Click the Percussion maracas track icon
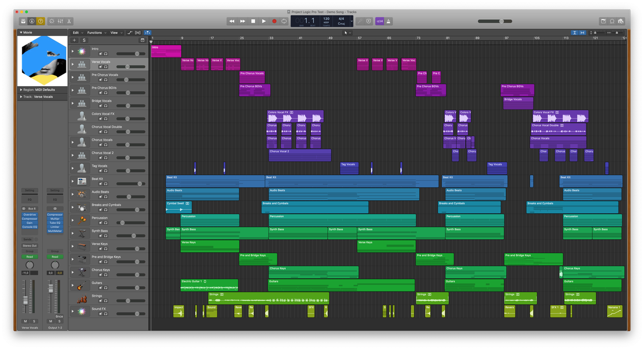This screenshot has width=644, height=349. [82, 220]
